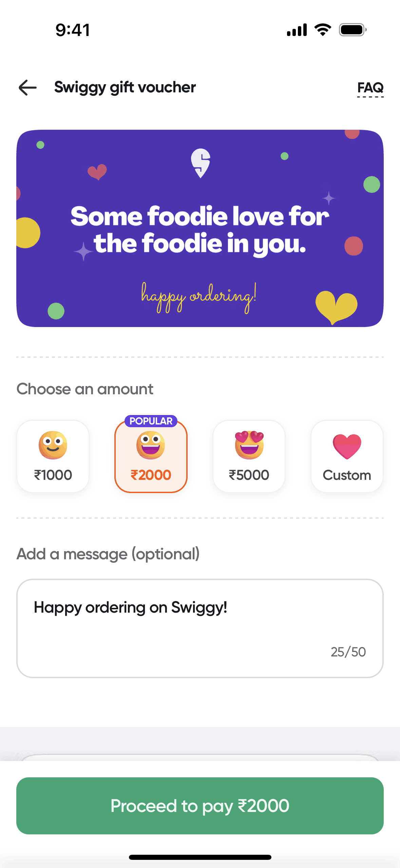The width and height of the screenshot is (400, 868).
Task: Select the Custom amount label
Action: click(347, 475)
